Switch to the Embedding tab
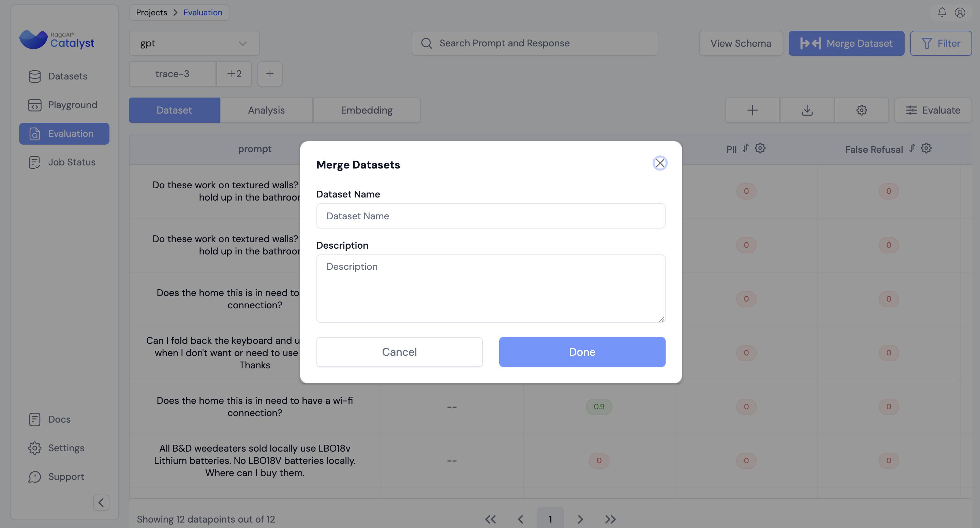Image resolution: width=980 pixels, height=528 pixels. pyautogui.click(x=366, y=111)
